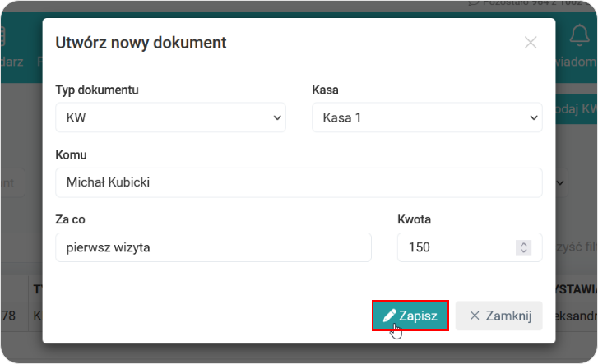Viewport: 598px width, 364px height.
Task: Click the Kwota label
Action: coord(415,219)
